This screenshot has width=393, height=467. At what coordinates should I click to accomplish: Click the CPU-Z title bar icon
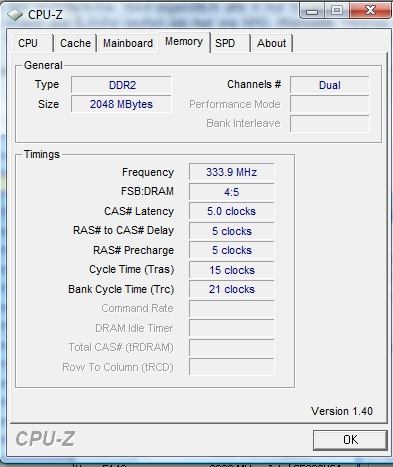15,15
